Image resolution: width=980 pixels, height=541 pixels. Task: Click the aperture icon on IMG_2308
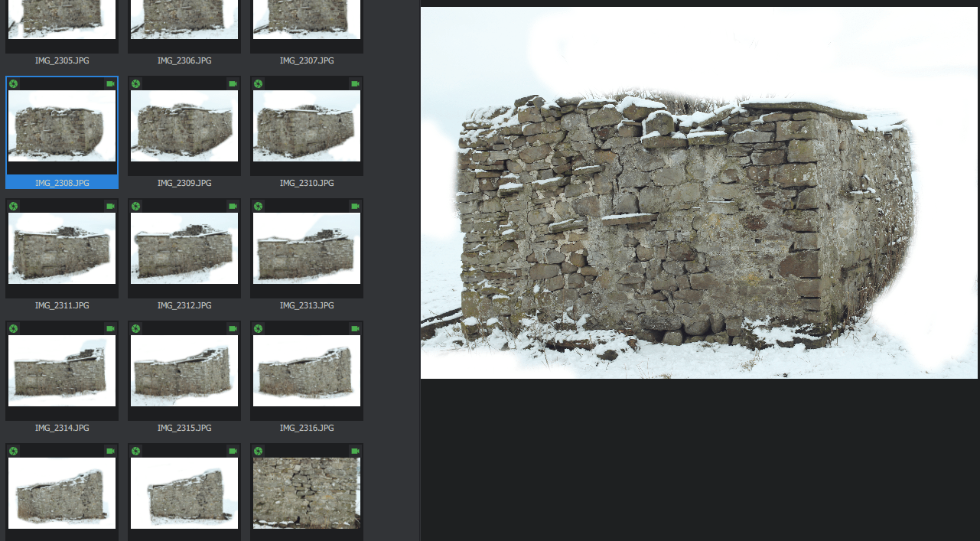pos(12,83)
